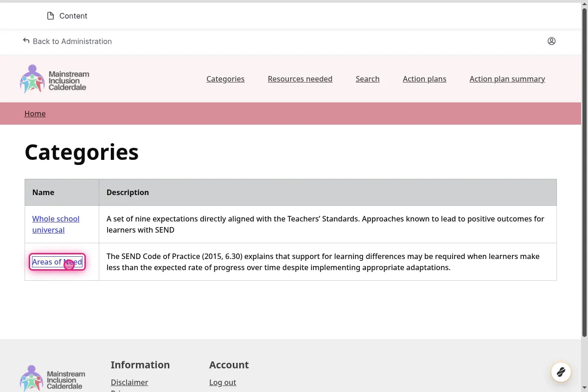
Task: Log out via the footer link
Action: pos(223,382)
